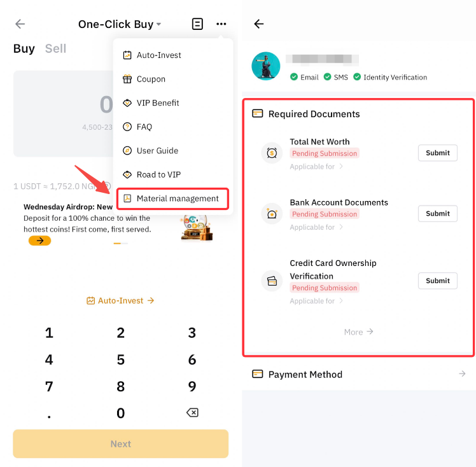Image resolution: width=476 pixels, height=467 pixels.
Task: Click the yellow arrow on airdrop banner
Action: click(x=39, y=240)
